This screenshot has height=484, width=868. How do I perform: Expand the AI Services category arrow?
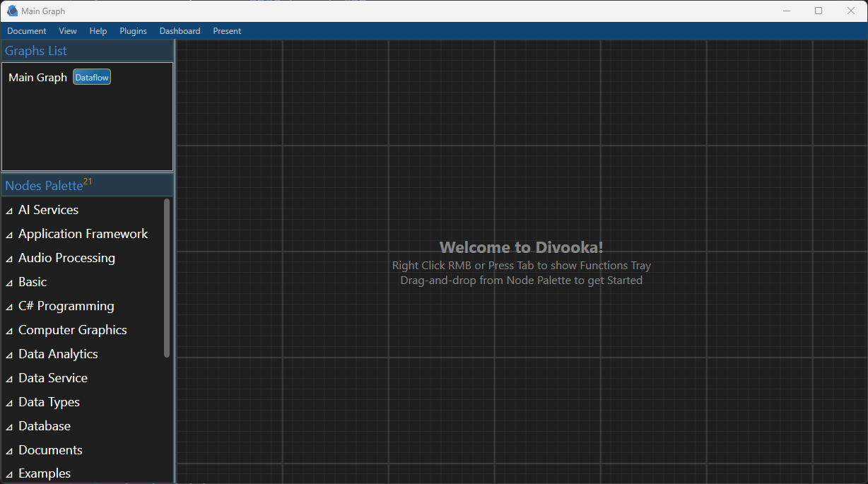coord(9,211)
